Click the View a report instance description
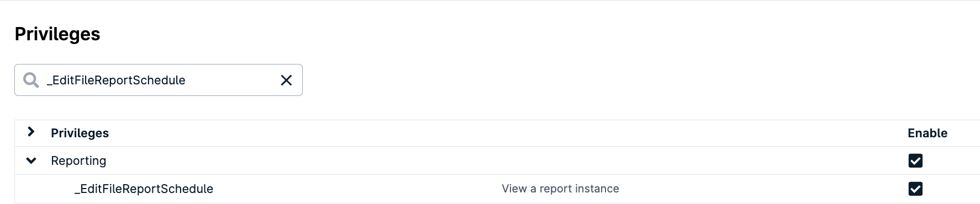The height and width of the screenshot is (204, 980). tap(560, 189)
